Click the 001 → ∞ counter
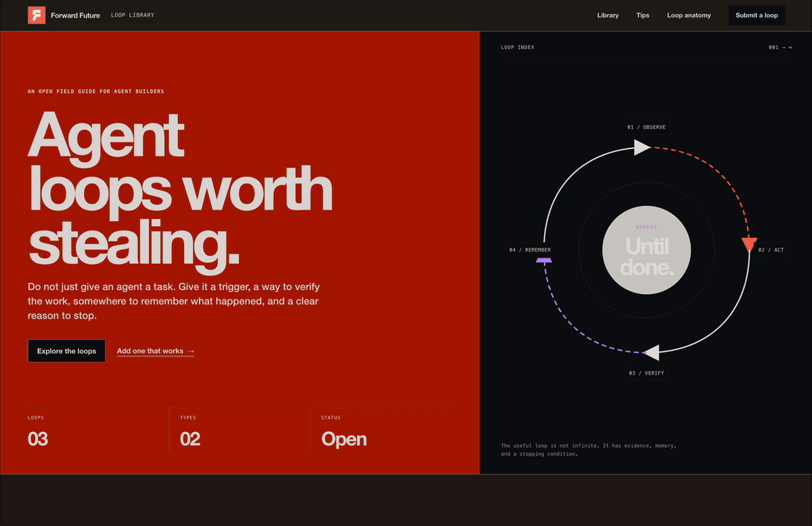Image resolution: width=812 pixels, height=526 pixels. pyautogui.click(x=780, y=47)
